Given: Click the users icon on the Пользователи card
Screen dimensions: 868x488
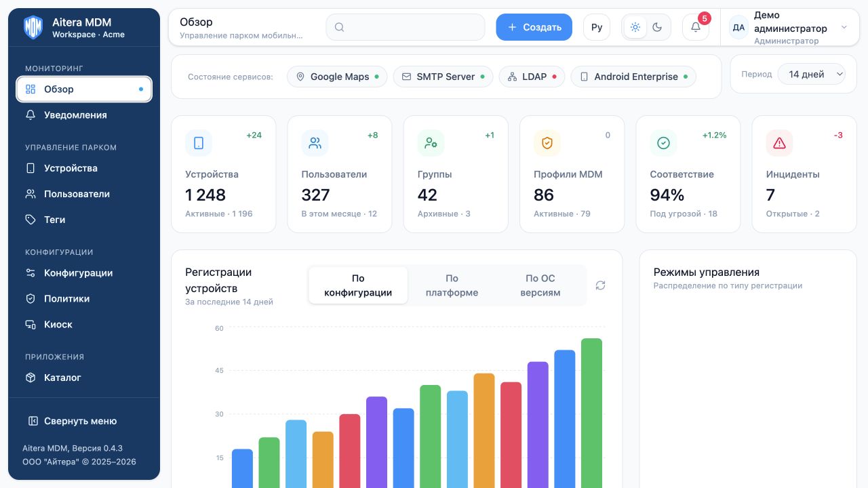Looking at the screenshot, I should coord(315,143).
